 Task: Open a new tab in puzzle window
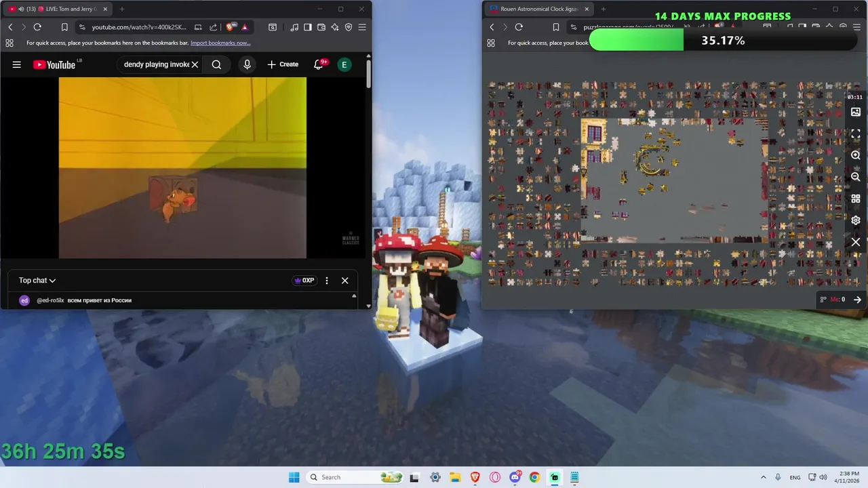tap(604, 9)
